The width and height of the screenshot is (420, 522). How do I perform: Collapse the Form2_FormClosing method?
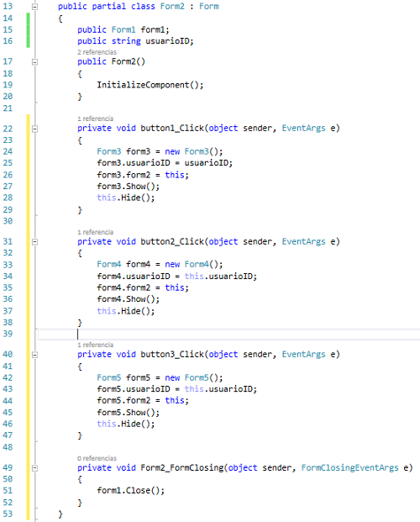point(34,468)
